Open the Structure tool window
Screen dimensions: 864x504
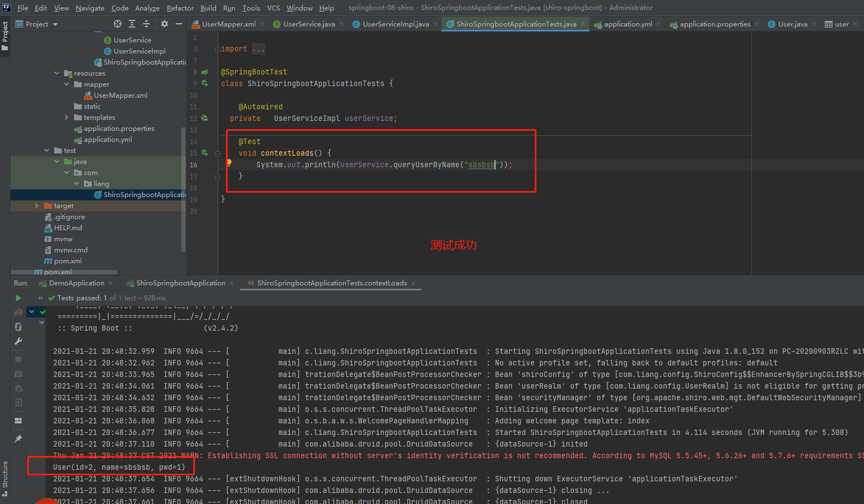[x=5, y=478]
